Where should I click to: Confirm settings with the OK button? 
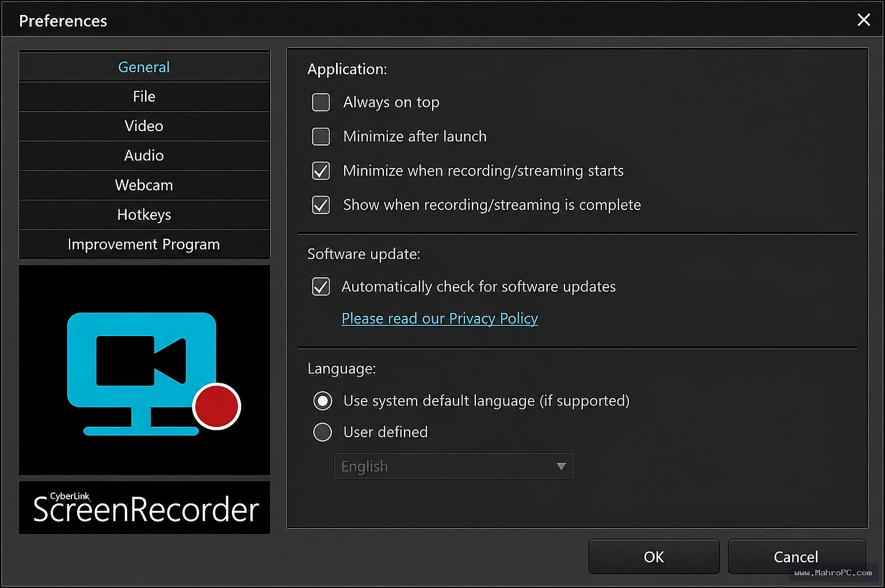654,556
